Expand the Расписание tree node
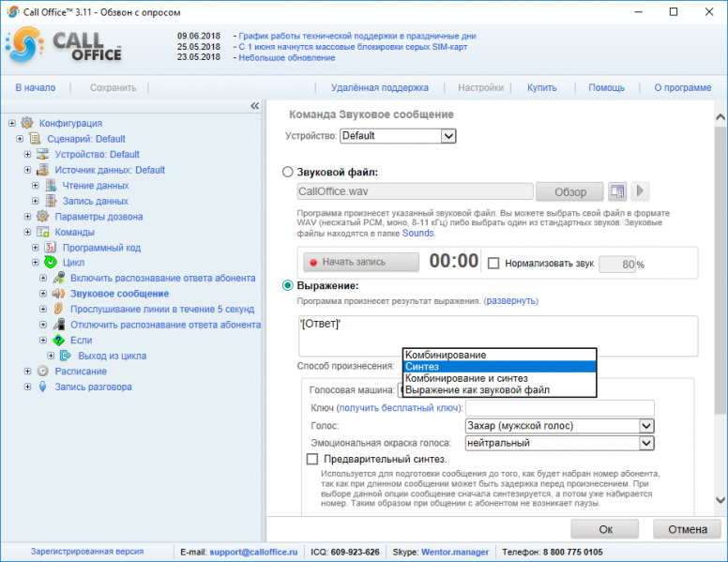The height and width of the screenshot is (562, 728). [27, 372]
